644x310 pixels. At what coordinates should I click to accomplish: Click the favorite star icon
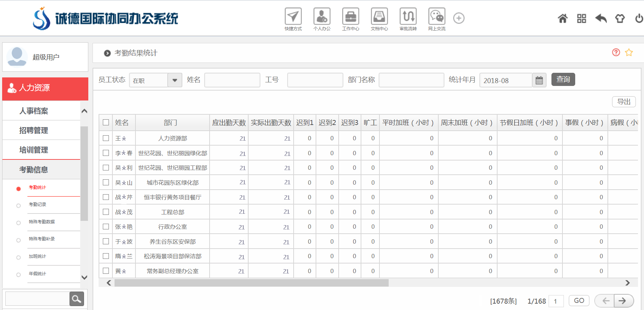click(629, 53)
